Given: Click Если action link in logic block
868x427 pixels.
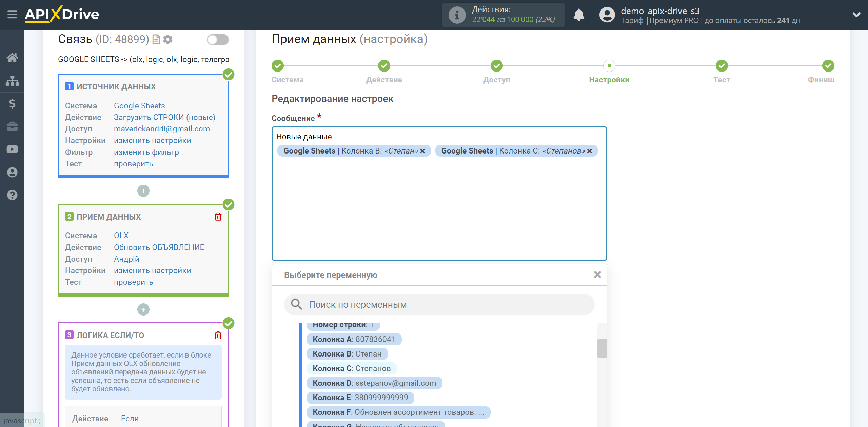Looking at the screenshot, I should (130, 419).
